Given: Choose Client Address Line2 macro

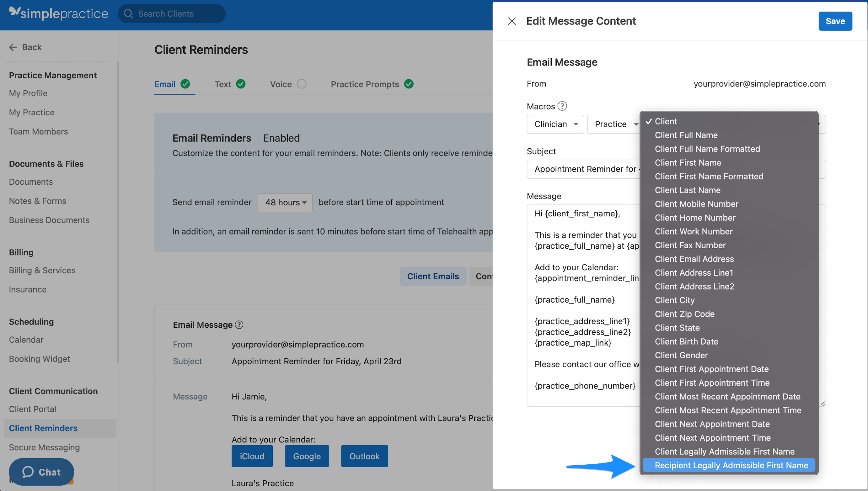Looking at the screenshot, I should pyautogui.click(x=729, y=287).
